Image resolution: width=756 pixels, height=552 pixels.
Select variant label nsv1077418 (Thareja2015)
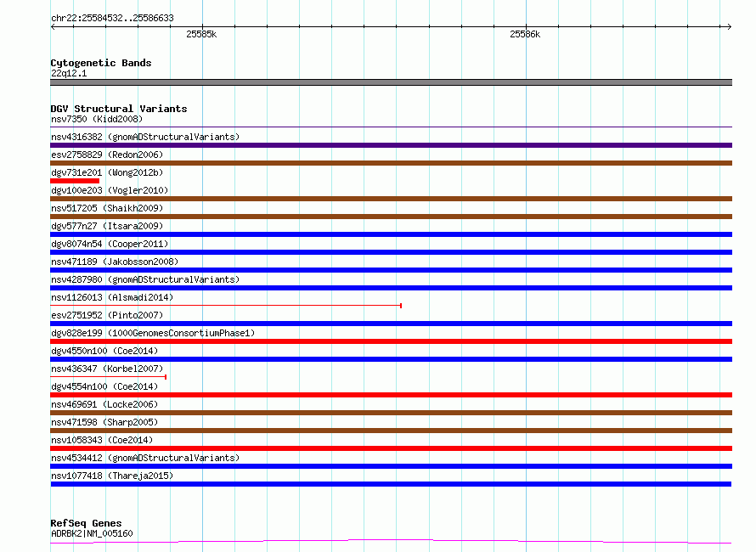coord(112,476)
